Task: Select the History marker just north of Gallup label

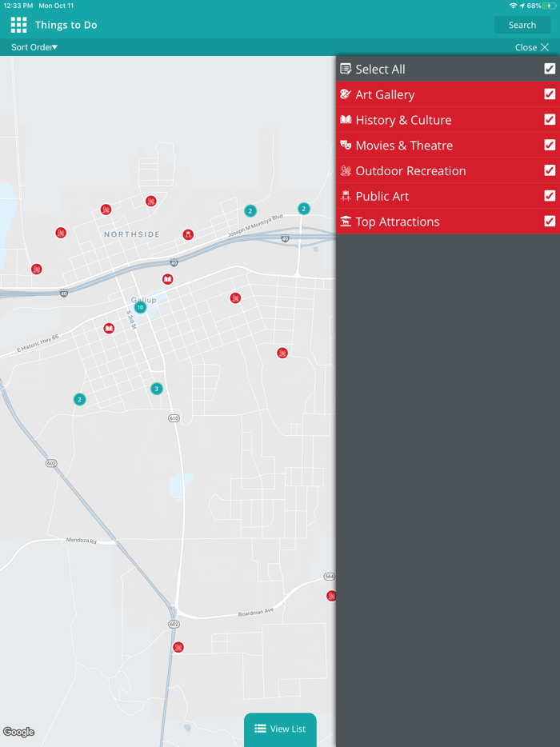Action: point(167,279)
